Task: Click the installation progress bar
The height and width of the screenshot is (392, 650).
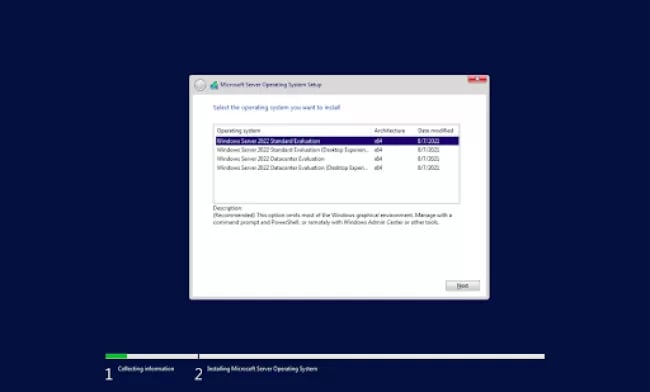Action: (x=325, y=356)
